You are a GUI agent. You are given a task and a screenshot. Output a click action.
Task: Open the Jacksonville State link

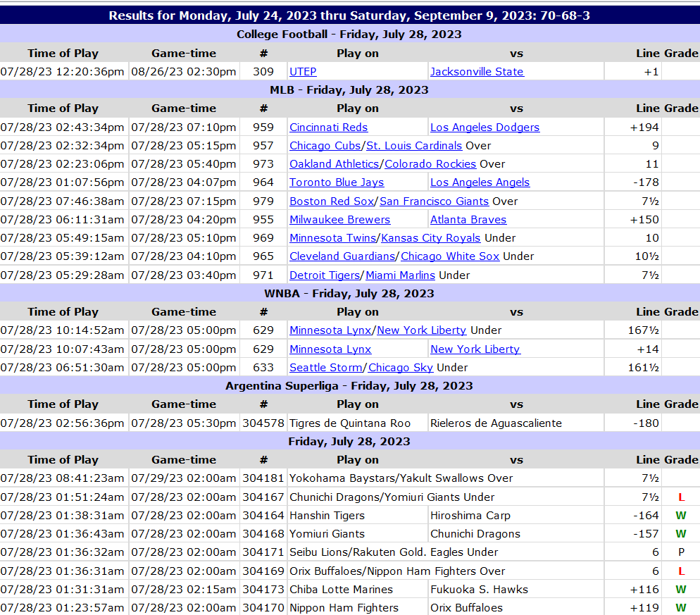(476, 71)
